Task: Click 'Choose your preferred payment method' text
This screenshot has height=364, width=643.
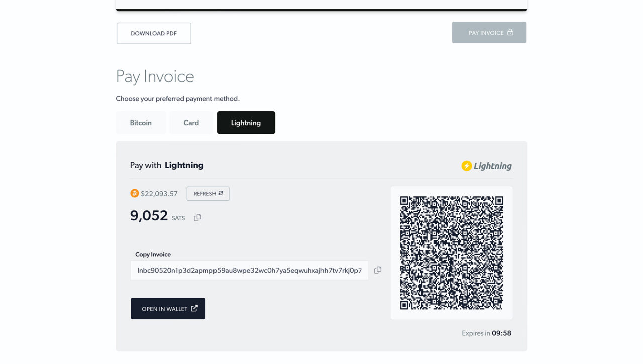Action: (178, 99)
